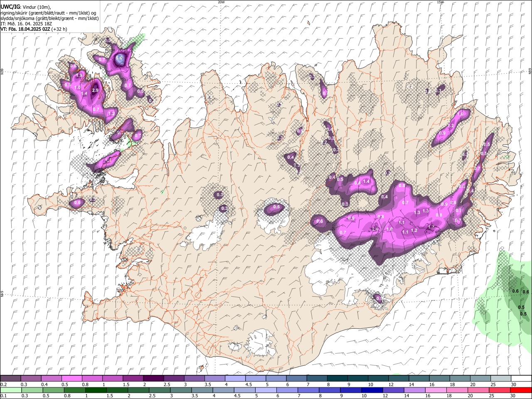Click the "(+32 h)" forecast offset text
This screenshot has height=399, width=532.
[x=59, y=29]
